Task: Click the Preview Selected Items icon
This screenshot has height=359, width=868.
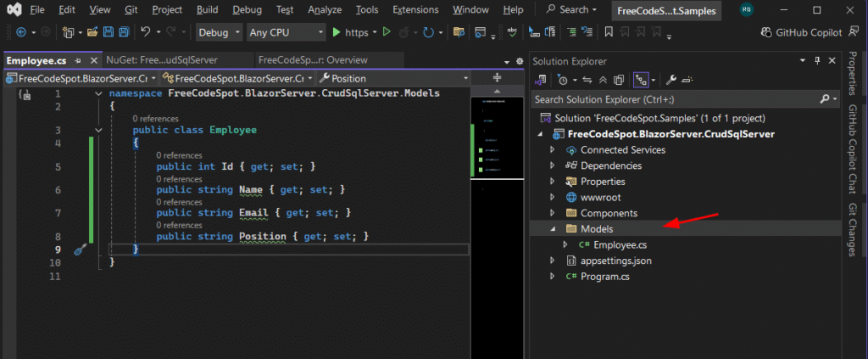Action: point(687,81)
